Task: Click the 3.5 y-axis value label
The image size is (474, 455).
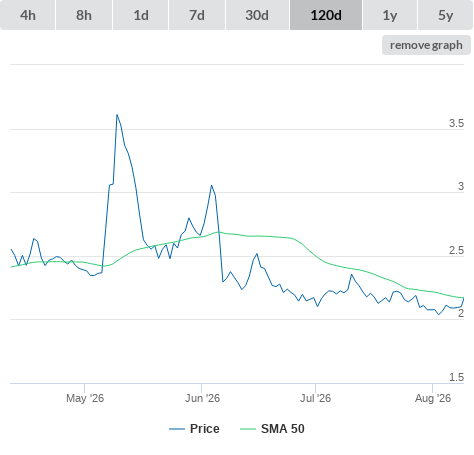Action: (456, 123)
